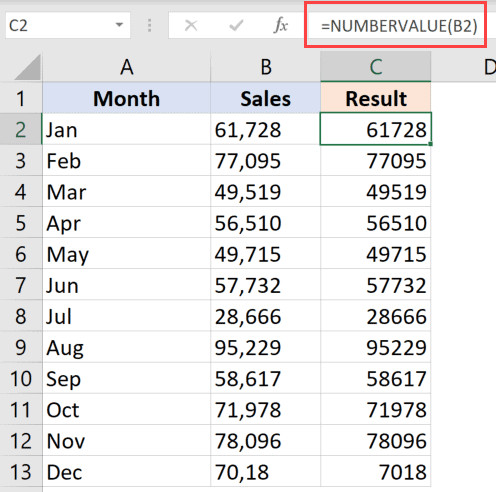Screen dimensions: 496x492
Task: Select row 4 header
Action: tap(21, 192)
